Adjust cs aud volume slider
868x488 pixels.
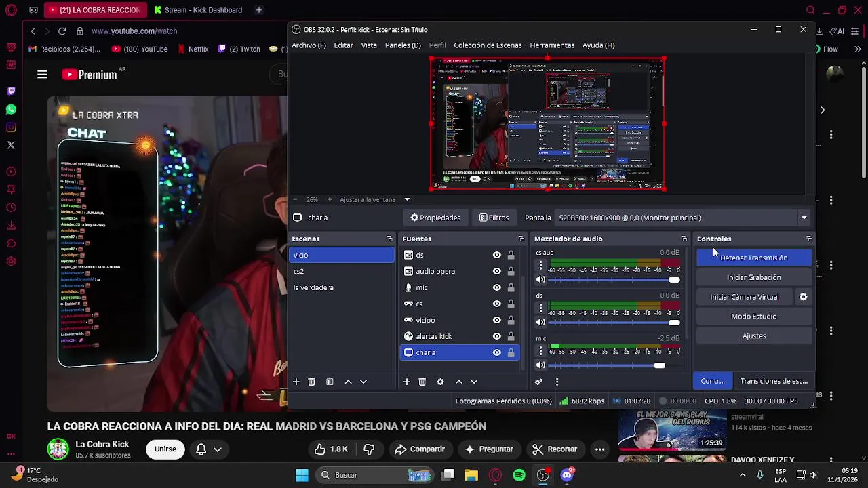click(x=615, y=279)
